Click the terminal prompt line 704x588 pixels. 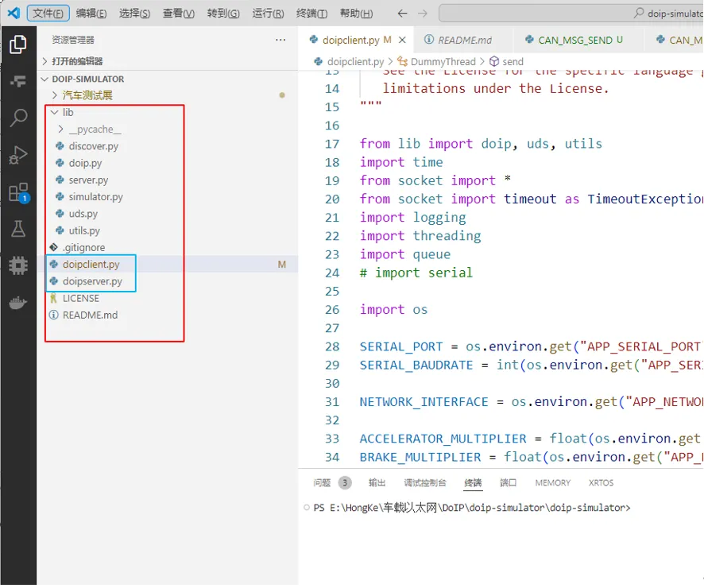pyautogui.click(x=471, y=508)
